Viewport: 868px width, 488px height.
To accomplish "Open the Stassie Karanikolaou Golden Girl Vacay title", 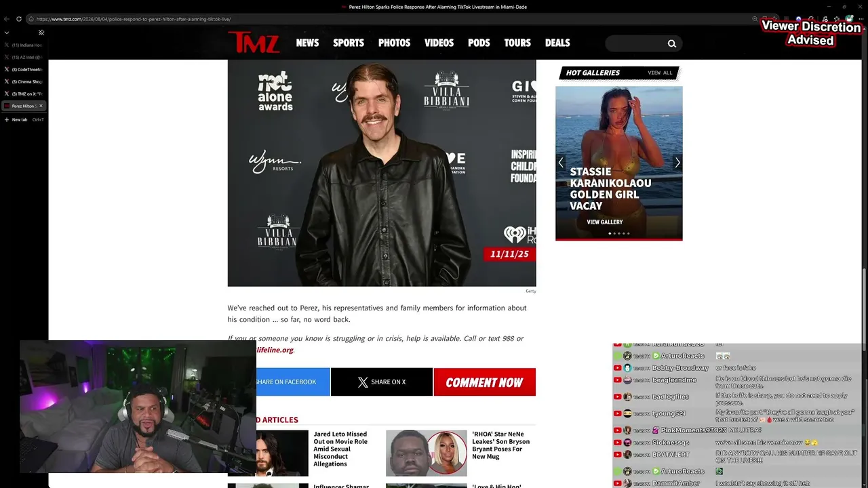I will tap(610, 188).
